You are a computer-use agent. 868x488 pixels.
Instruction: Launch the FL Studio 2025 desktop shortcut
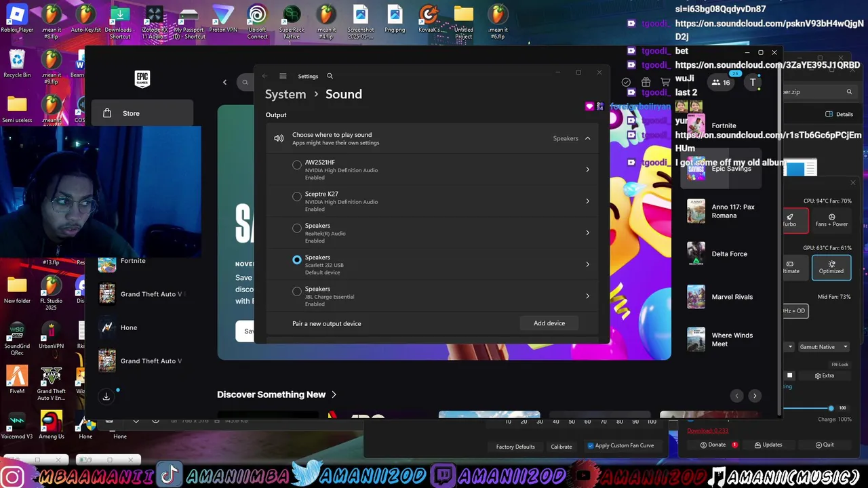click(x=51, y=293)
